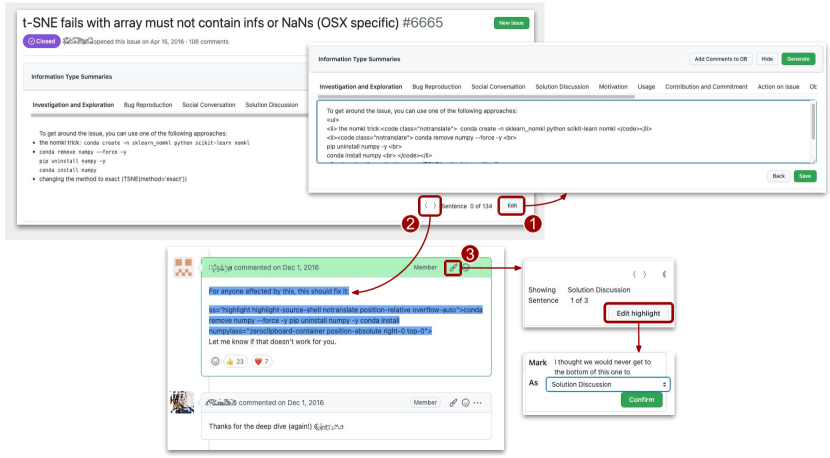Confirm the Mark As selection

click(x=642, y=400)
